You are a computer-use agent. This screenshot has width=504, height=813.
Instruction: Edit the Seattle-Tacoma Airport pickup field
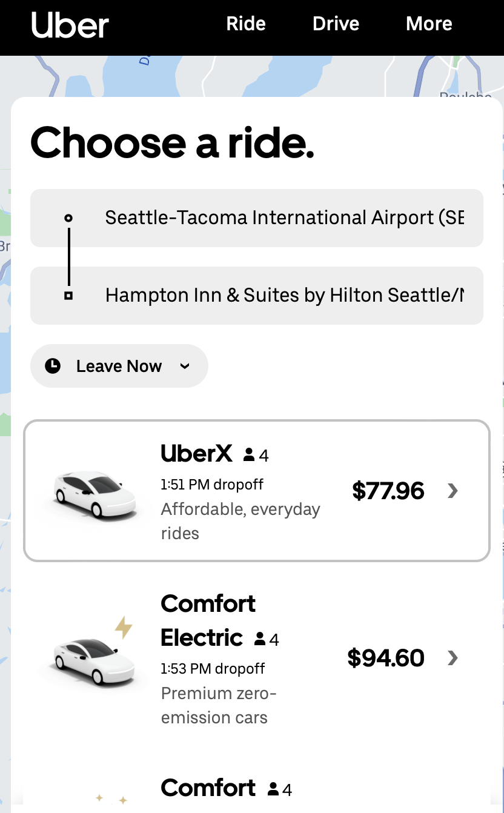(x=283, y=217)
